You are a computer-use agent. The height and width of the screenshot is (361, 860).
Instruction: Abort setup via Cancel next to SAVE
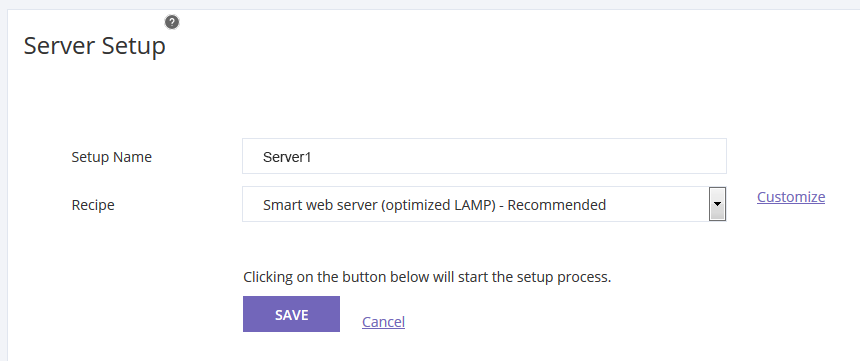coord(383,321)
